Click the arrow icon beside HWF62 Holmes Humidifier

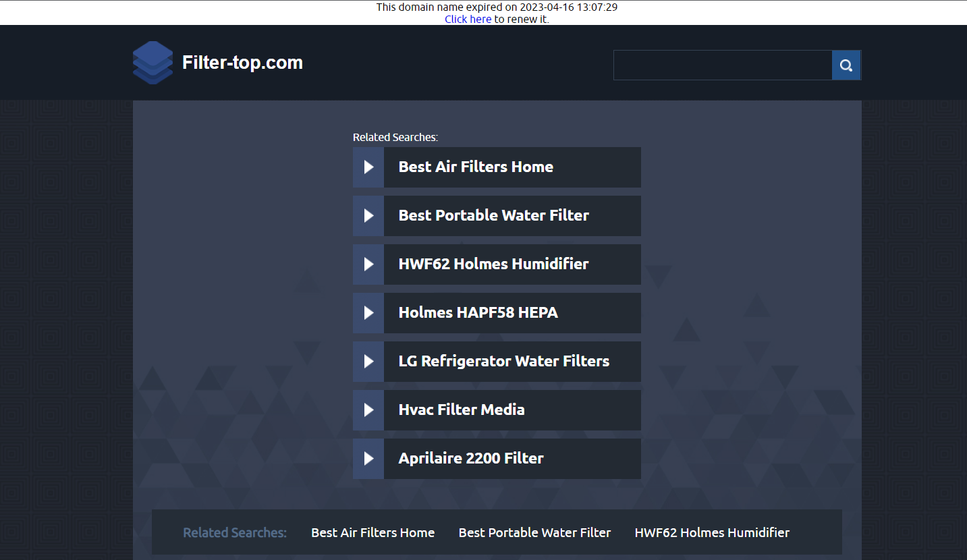coord(368,264)
